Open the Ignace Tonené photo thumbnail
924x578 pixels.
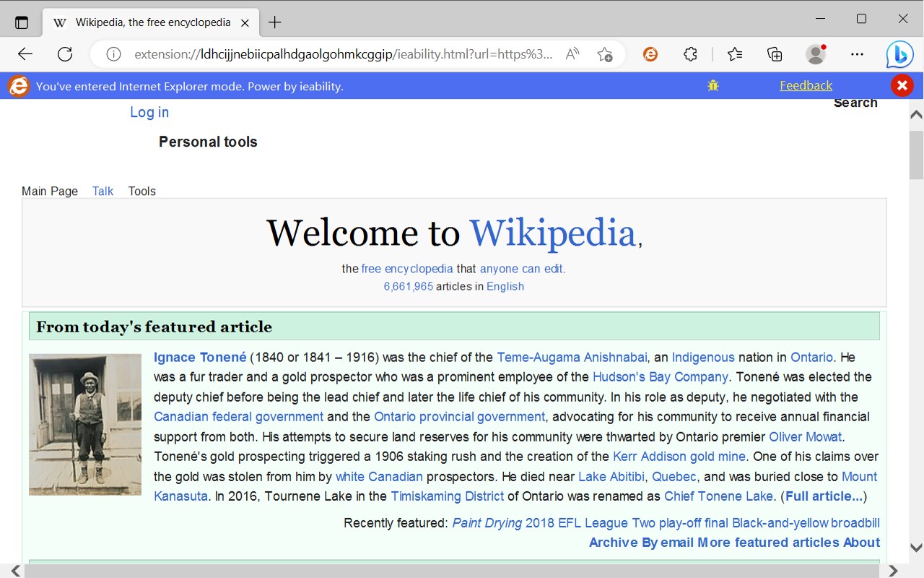coord(85,424)
